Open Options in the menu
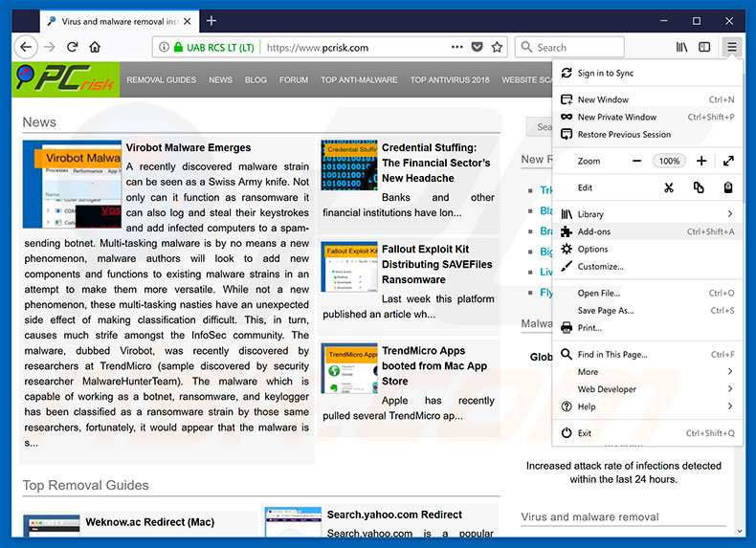756x548 pixels. click(647, 250)
